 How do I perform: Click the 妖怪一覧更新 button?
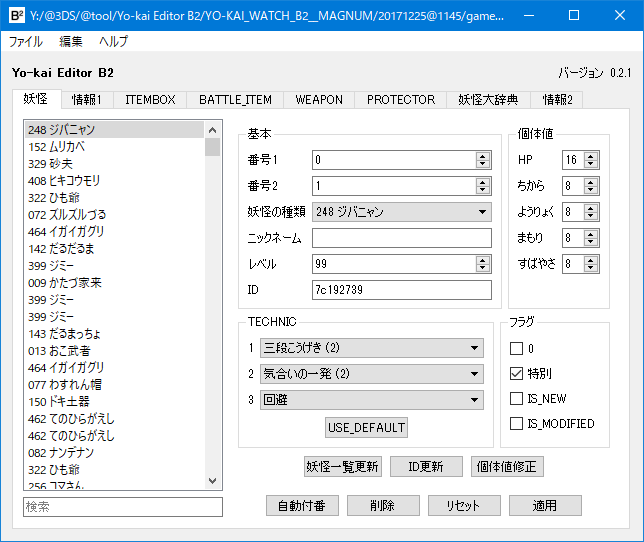pyautogui.click(x=343, y=466)
